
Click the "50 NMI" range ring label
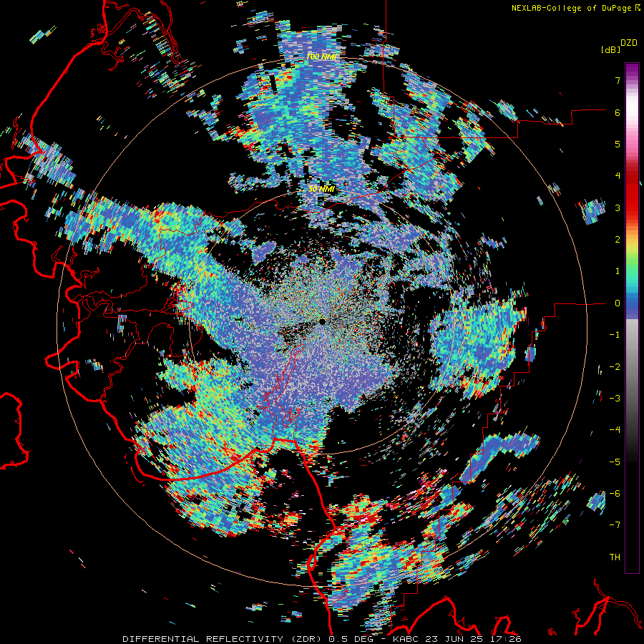click(x=321, y=190)
